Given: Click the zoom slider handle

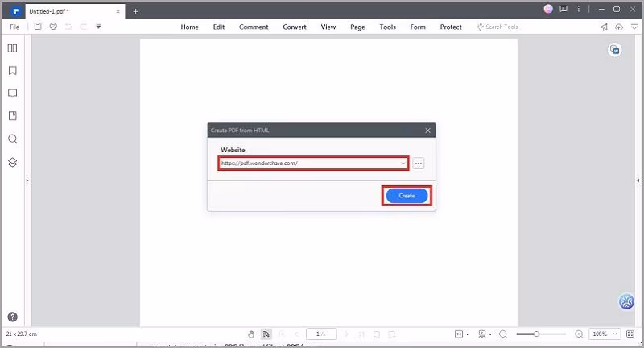Looking at the screenshot, I should (x=536, y=334).
